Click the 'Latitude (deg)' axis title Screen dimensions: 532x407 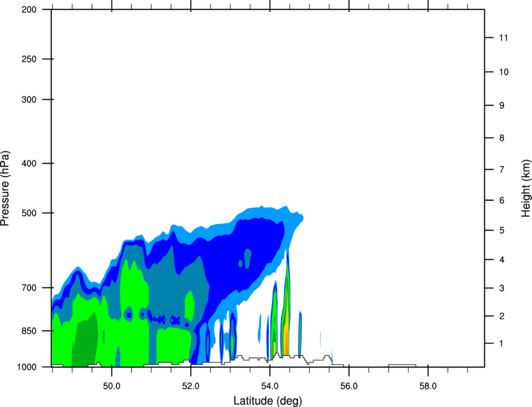[x=267, y=401]
